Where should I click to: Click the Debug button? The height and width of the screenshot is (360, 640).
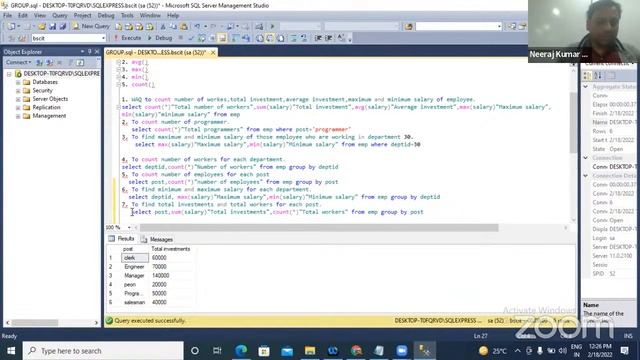click(160, 38)
